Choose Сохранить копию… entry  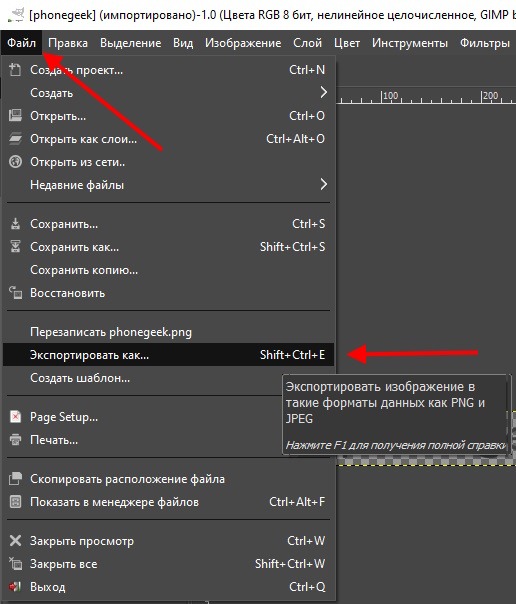[x=168, y=270]
